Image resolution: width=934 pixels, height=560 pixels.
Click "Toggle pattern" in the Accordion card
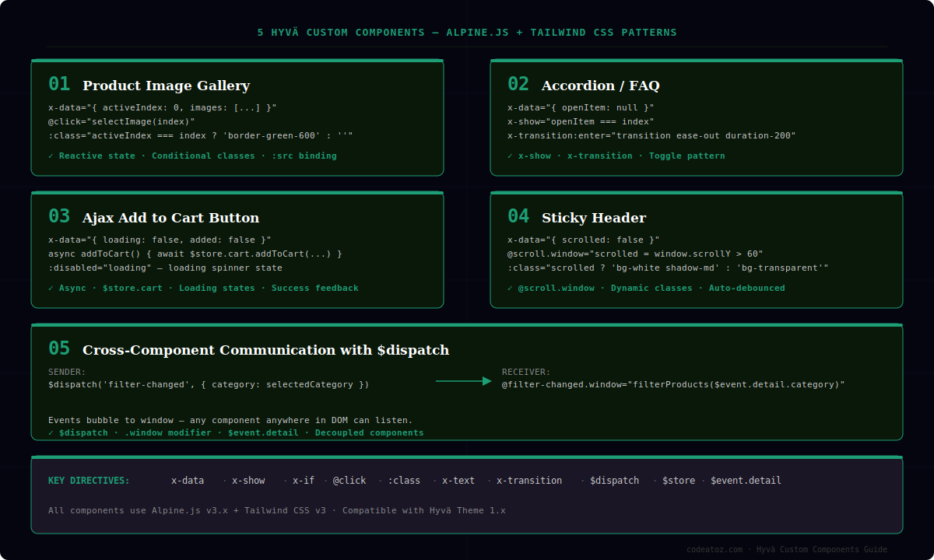[x=687, y=156]
